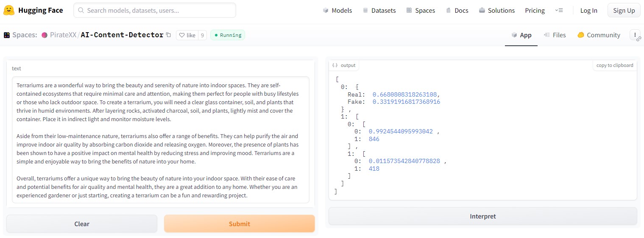Select the value 0.011573542840778828

[404, 161]
